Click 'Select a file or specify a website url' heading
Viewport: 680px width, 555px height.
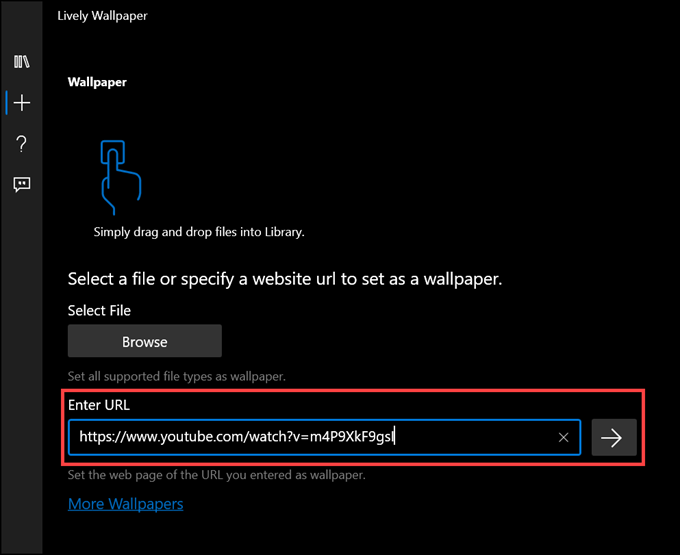pyautogui.click(x=285, y=279)
